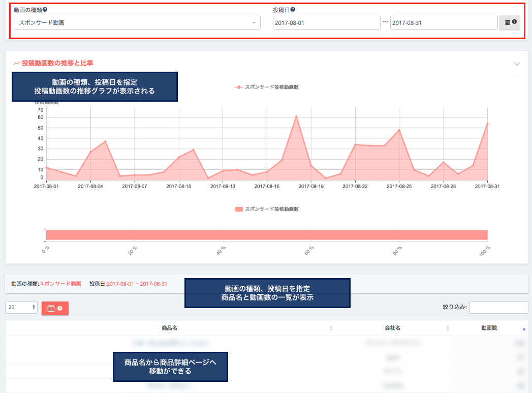The width and height of the screenshot is (532, 393).
Task: Click the 投稿動画数の推移と比率 section title
Action: pyautogui.click(x=57, y=63)
